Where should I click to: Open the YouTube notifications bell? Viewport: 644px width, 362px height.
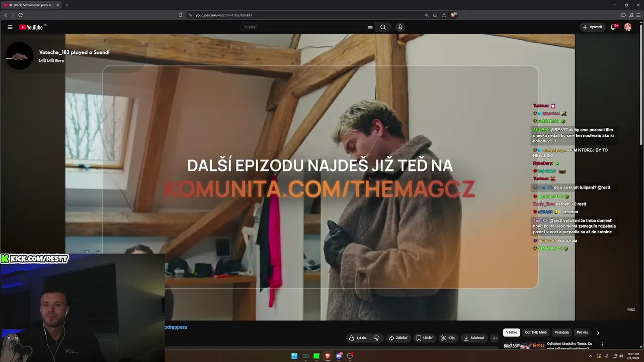pos(613,27)
